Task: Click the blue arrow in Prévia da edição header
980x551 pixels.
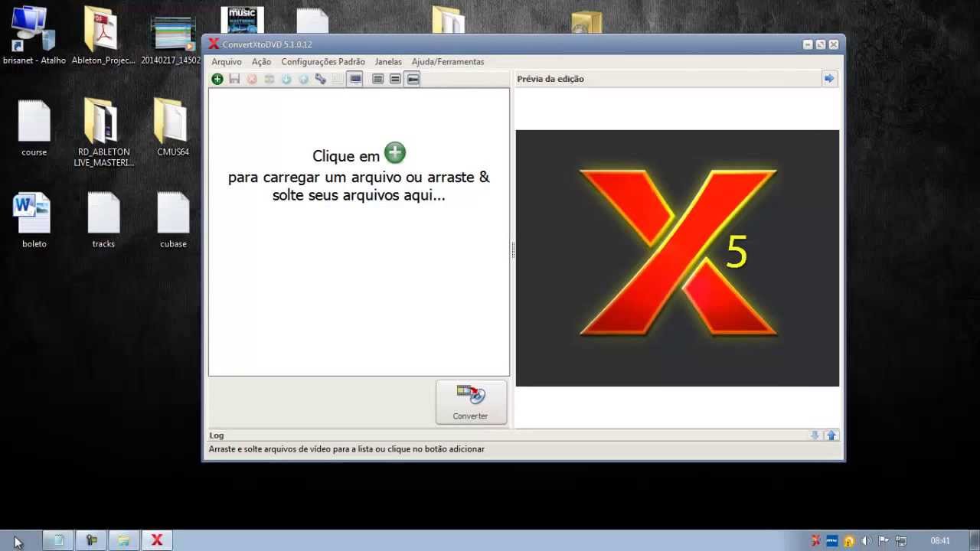Action: click(829, 78)
